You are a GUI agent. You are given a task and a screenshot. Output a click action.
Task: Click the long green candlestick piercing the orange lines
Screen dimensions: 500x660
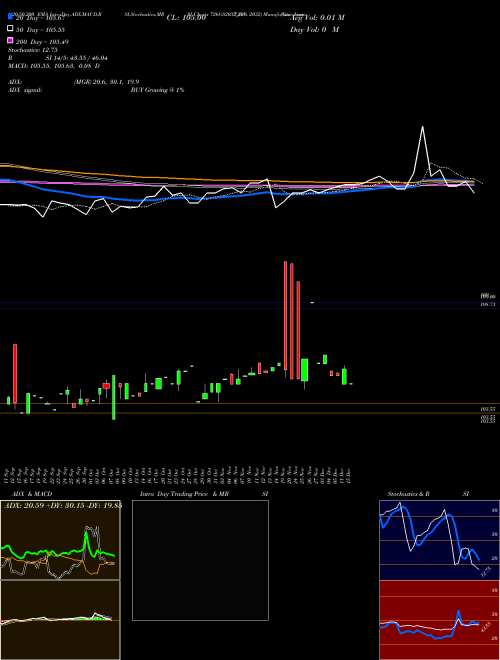click(x=113, y=397)
